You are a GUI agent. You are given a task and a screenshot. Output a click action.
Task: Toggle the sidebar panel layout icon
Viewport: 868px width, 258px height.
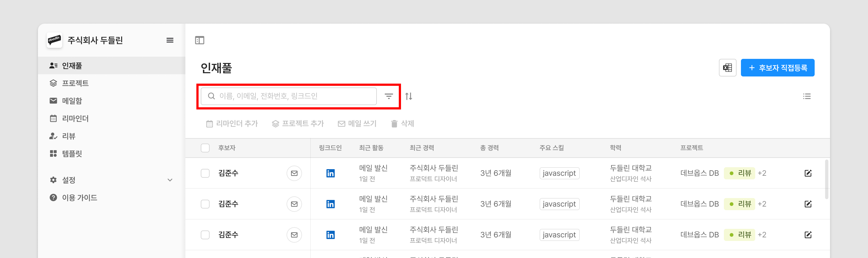pyautogui.click(x=199, y=40)
